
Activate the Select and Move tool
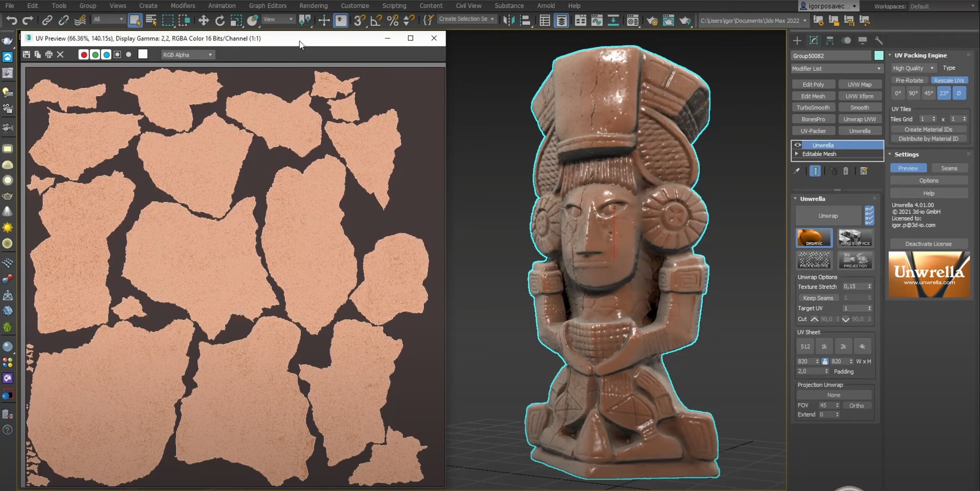pyautogui.click(x=203, y=20)
